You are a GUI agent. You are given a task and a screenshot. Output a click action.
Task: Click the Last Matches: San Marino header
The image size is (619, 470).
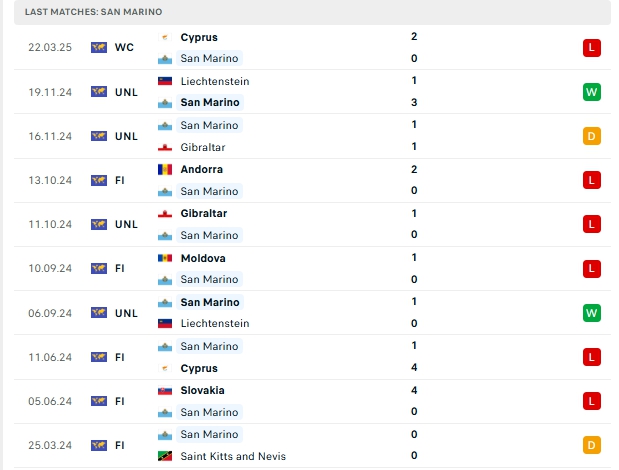pos(93,12)
